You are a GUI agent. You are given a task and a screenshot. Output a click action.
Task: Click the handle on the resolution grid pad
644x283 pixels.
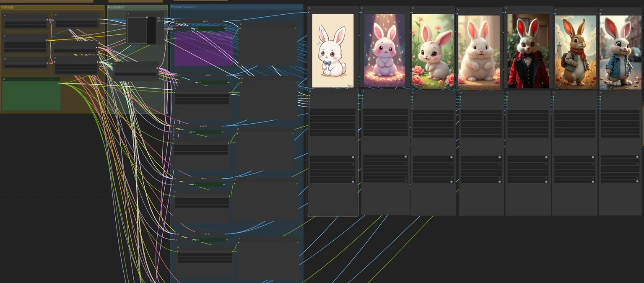[x=147, y=18]
